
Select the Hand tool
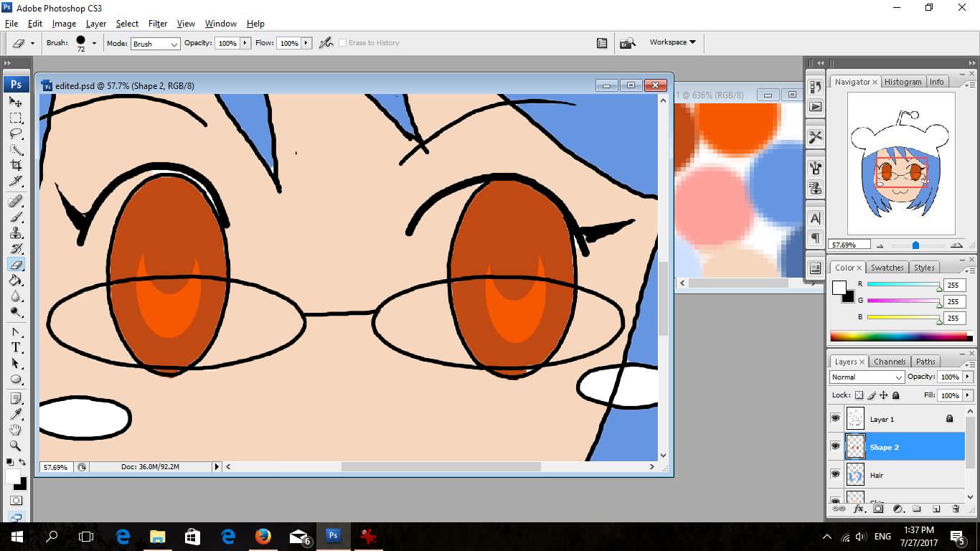click(16, 430)
